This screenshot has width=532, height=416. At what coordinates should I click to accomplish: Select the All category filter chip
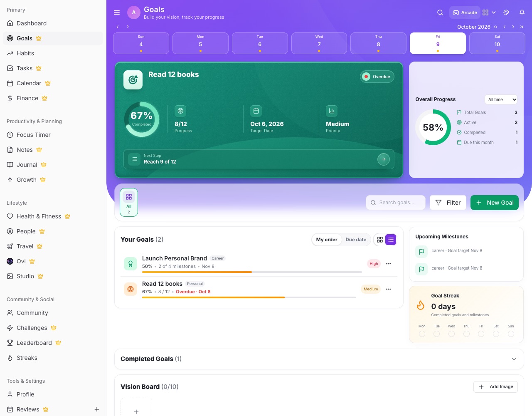[x=129, y=203]
